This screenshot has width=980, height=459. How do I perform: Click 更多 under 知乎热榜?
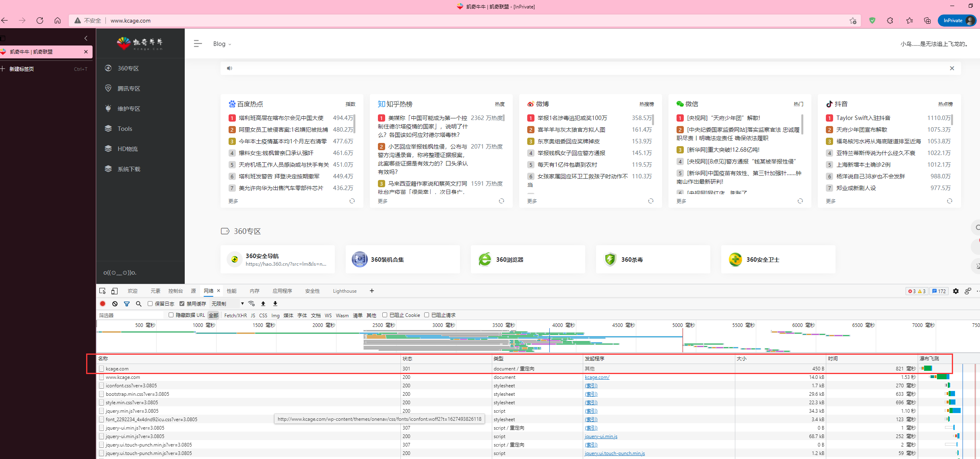pos(382,201)
